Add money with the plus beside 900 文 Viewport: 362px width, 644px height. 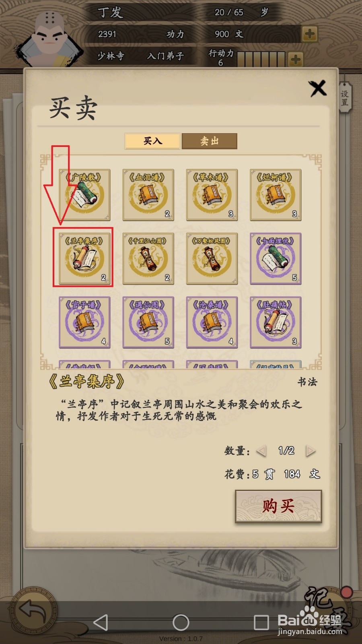click(x=309, y=34)
